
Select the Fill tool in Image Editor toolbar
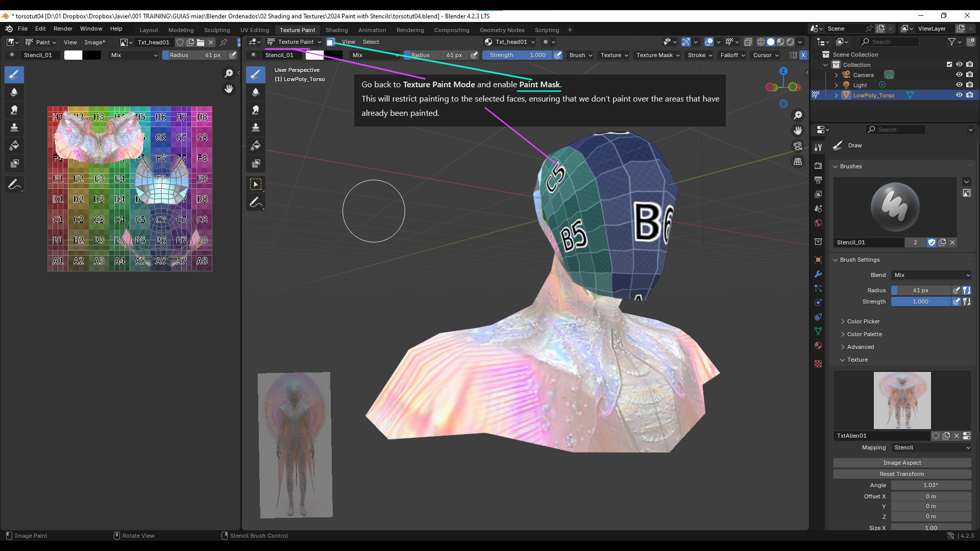click(x=14, y=145)
